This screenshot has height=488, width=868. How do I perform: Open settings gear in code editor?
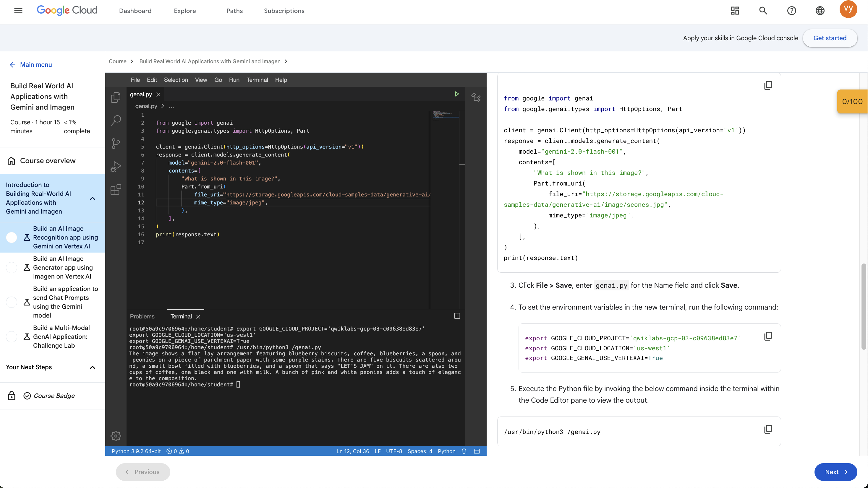(116, 436)
